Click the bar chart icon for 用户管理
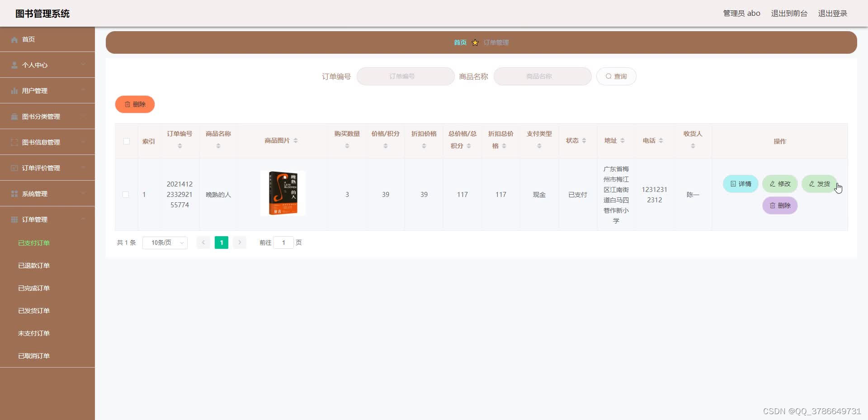Image resolution: width=868 pixels, height=420 pixels. [x=14, y=91]
